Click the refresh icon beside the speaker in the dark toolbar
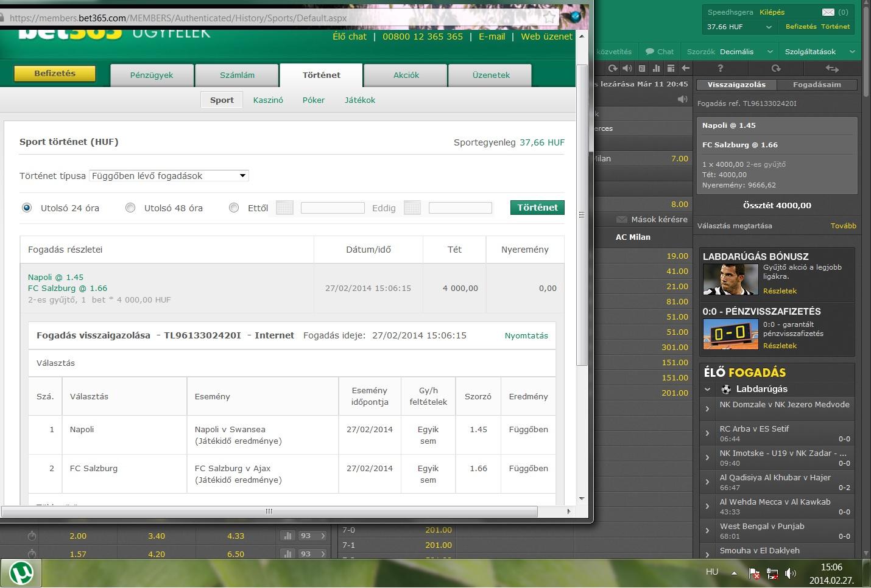871x588 pixels. pyautogui.click(x=613, y=68)
